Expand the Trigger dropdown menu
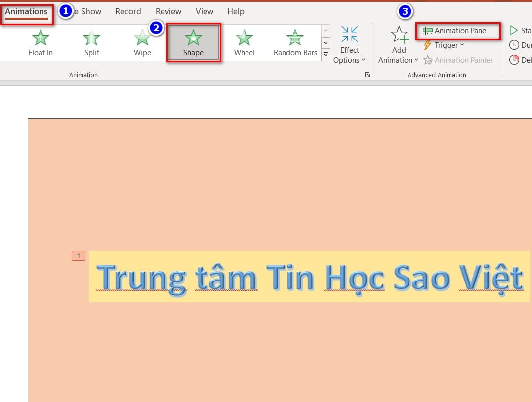Image resolution: width=532 pixels, height=402 pixels. [444, 45]
